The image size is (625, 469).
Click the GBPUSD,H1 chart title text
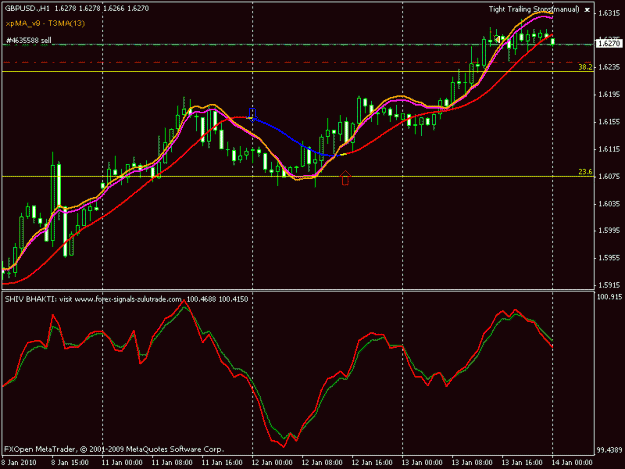pos(28,8)
